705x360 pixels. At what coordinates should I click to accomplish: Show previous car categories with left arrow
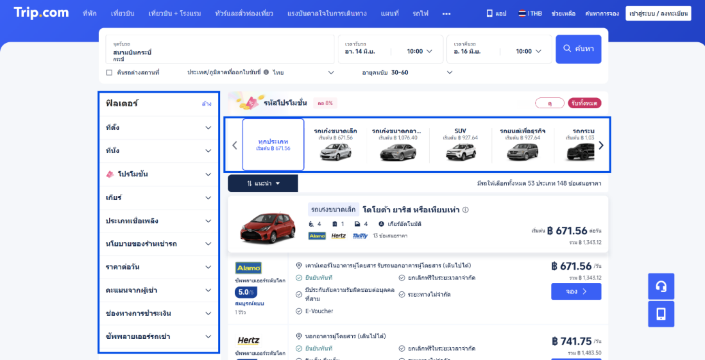tap(234, 145)
